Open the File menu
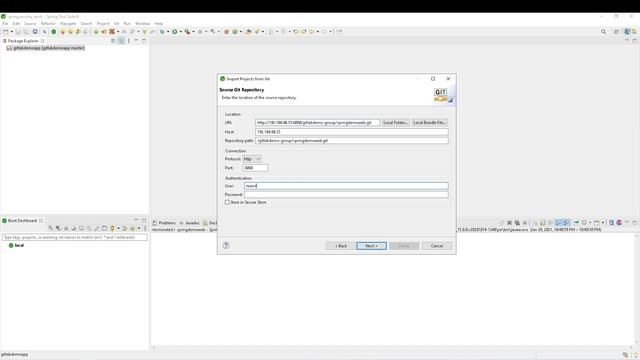 [5, 24]
